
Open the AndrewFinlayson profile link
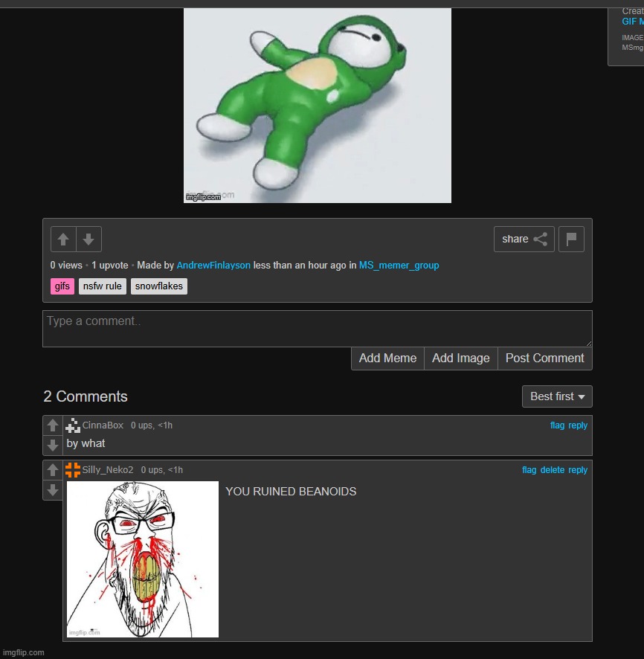coord(213,266)
